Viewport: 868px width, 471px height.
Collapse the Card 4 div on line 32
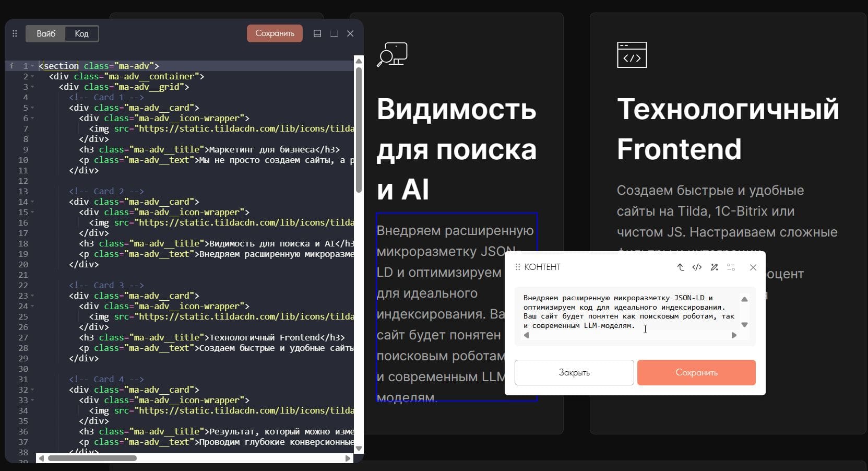[x=32, y=390]
